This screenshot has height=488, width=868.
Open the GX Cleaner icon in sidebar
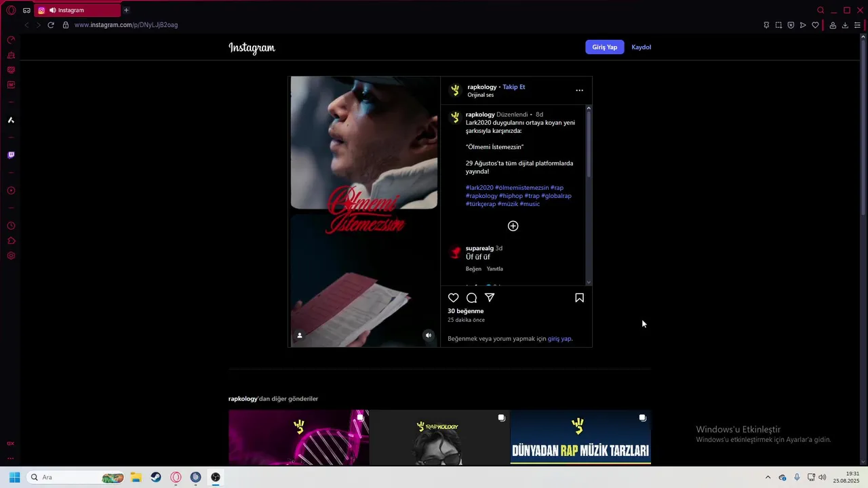click(11, 55)
